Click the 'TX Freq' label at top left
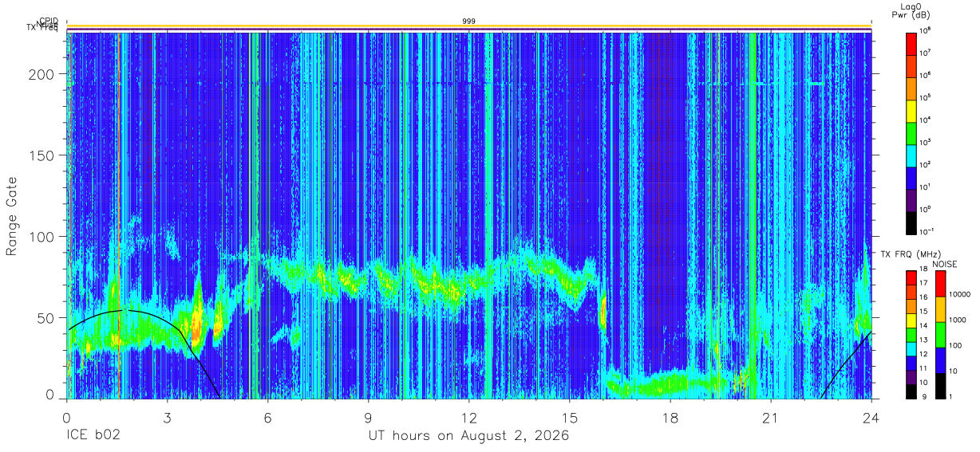The image size is (980, 452). pyautogui.click(x=41, y=29)
